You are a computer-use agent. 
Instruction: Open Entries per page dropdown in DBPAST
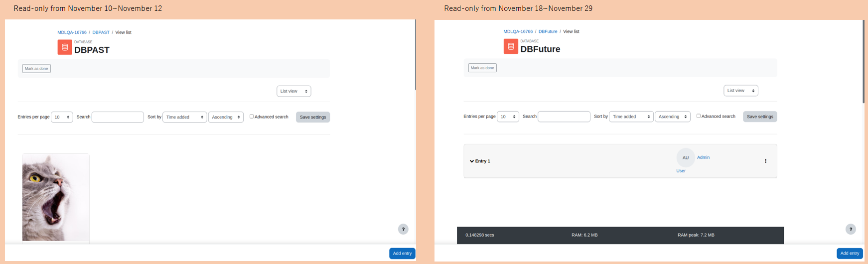pyautogui.click(x=62, y=117)
